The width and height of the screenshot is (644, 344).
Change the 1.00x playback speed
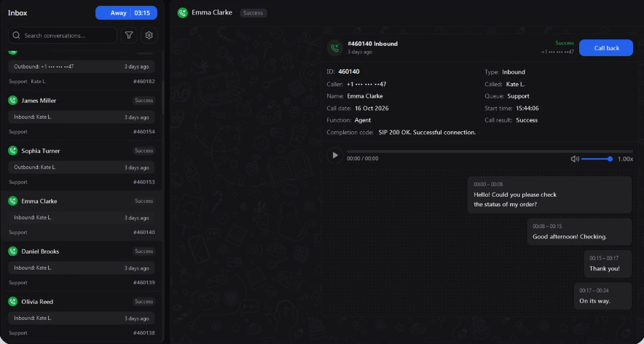point(626,159)
